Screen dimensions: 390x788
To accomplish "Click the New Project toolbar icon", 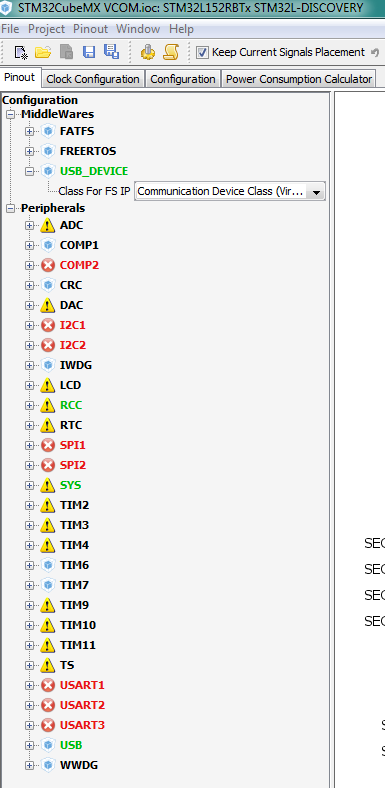I will (21, 52).
